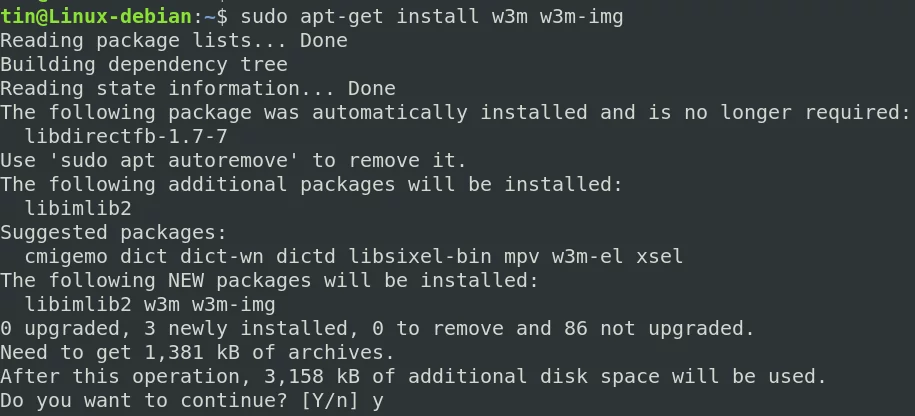Click the mpv suggested package name
This screenshot has height=416, width=915.
522,257
